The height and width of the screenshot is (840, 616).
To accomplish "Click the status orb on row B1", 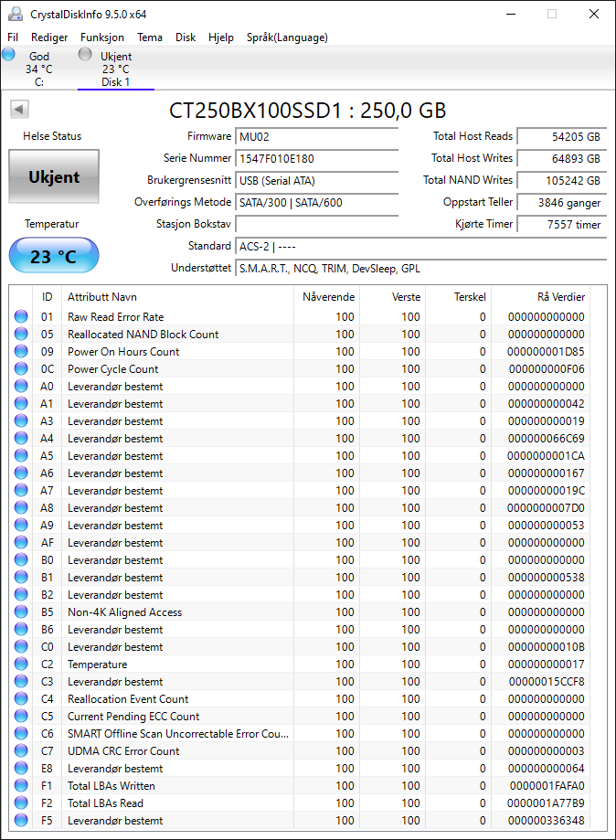I will coord(21,577).
